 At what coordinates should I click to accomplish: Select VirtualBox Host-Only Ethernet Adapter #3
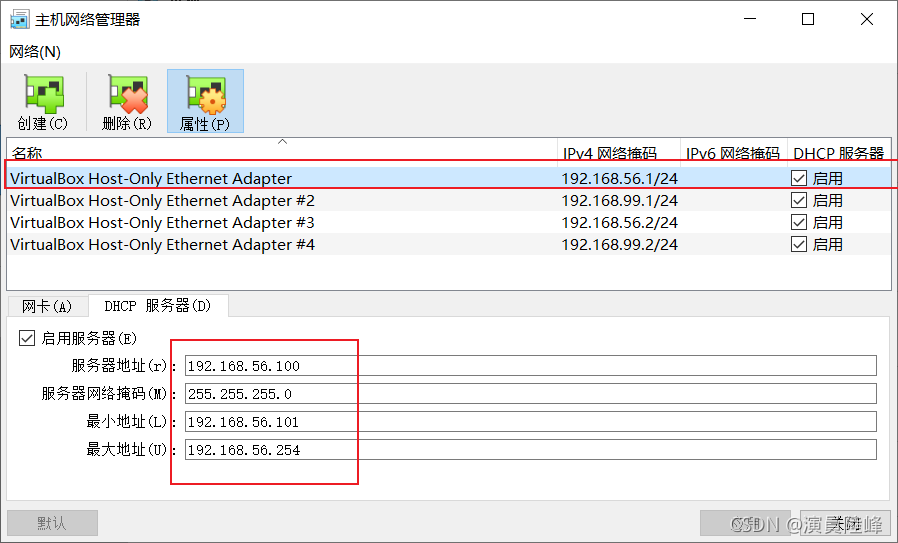449,222
